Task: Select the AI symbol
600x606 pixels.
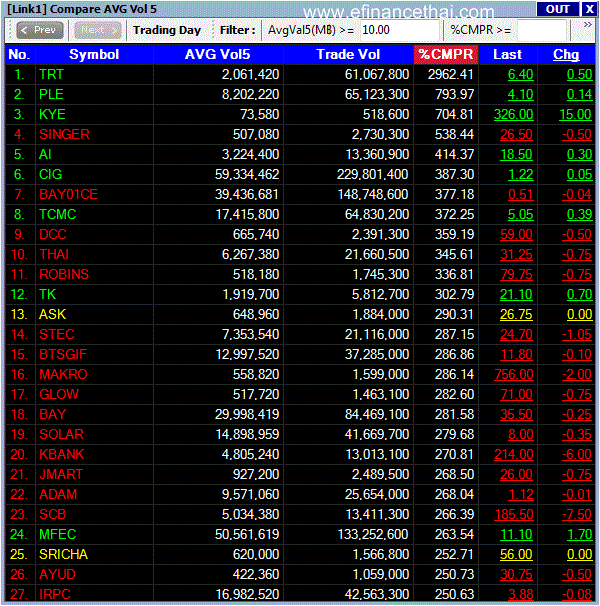Action: pyautogui.click(x=45, y=155)
